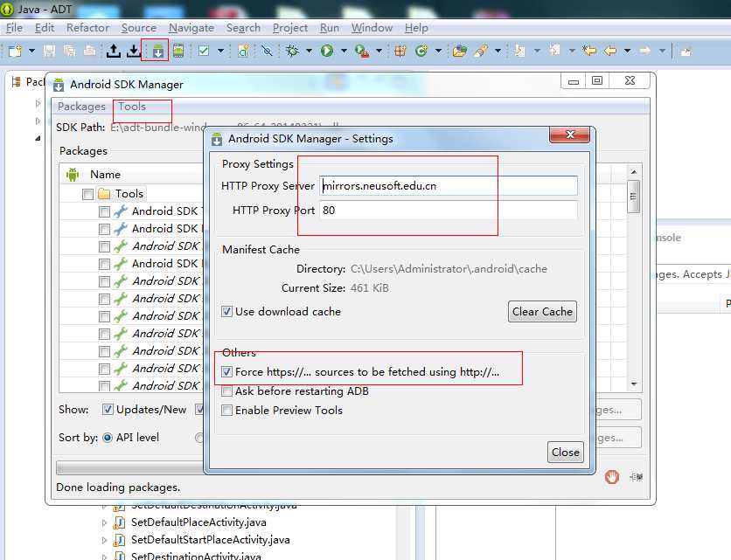Open the External Tools dropdown arrow
The image size is (731, 560).
pyautogui.click(x=379, y=51)
